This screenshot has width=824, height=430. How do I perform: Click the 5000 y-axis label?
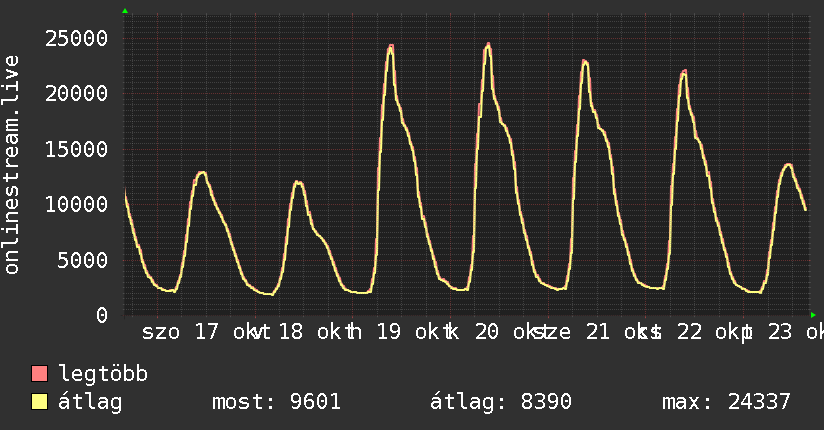[83, 260]
